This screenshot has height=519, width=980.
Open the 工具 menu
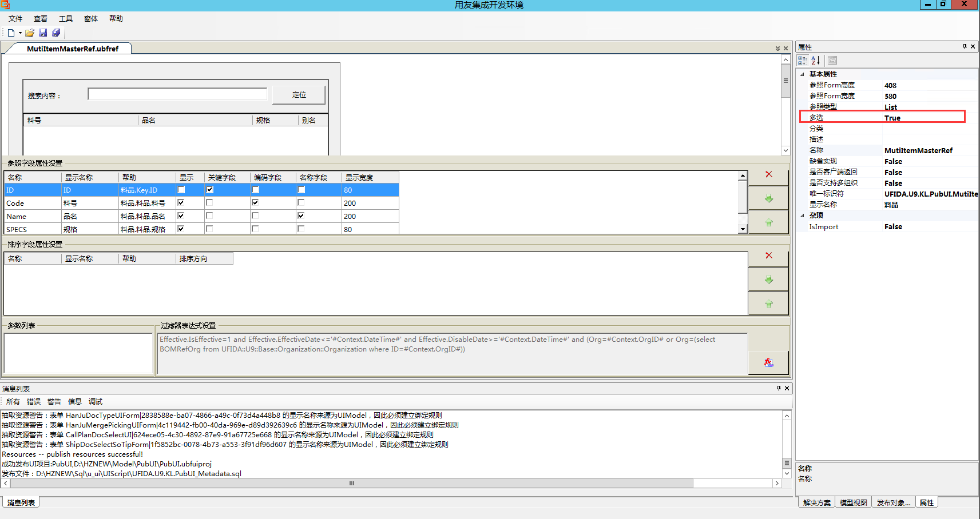pos(66,19)
